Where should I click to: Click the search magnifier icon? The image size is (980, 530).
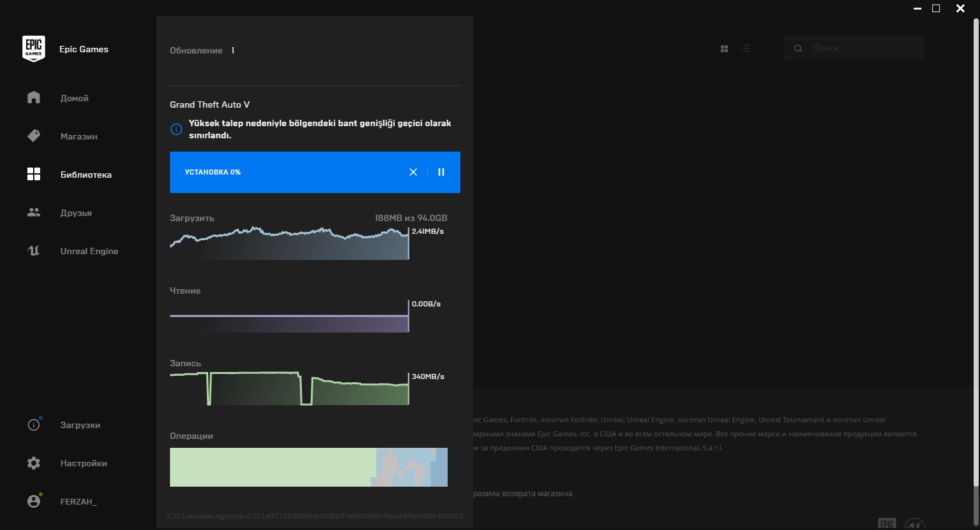[798, 48]
